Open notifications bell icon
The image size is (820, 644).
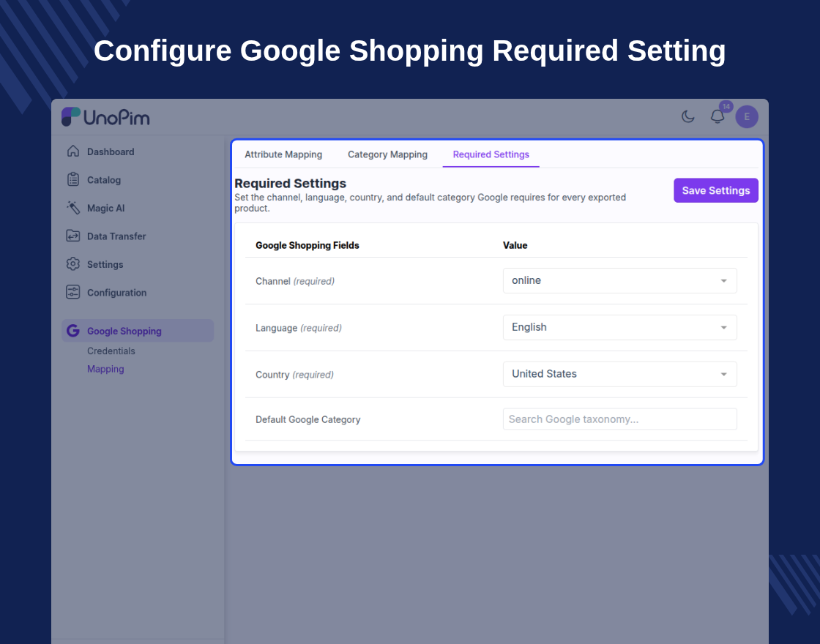717,116
